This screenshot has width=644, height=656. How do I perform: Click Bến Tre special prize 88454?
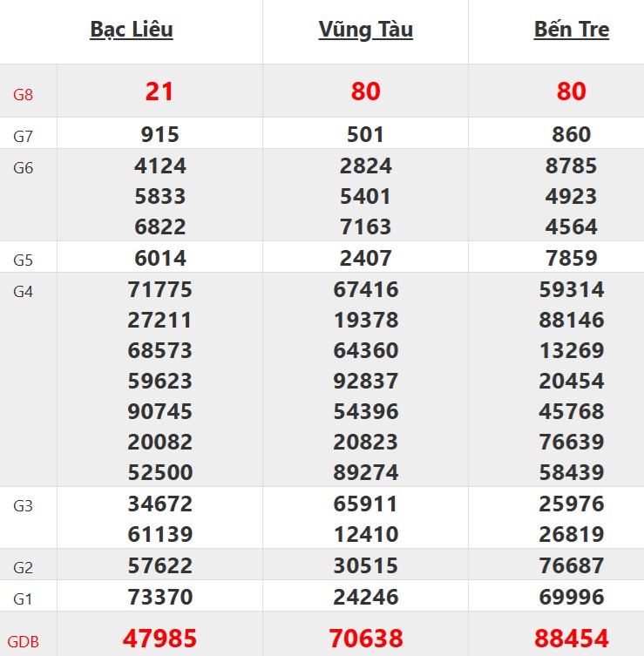[571, 639]
